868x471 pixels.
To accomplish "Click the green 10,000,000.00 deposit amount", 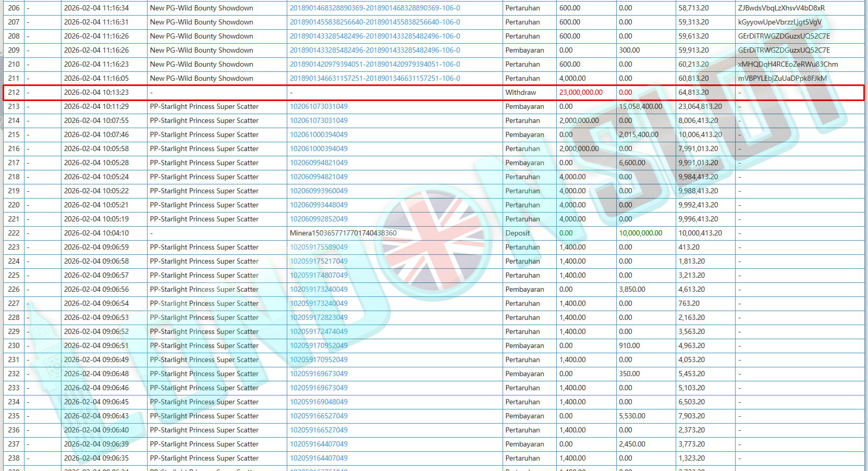I will click(640, 233).
